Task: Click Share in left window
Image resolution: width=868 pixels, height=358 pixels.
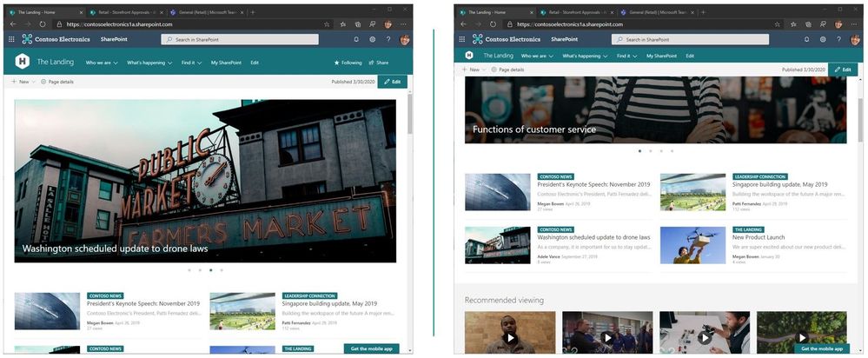Action: point(379,63)
